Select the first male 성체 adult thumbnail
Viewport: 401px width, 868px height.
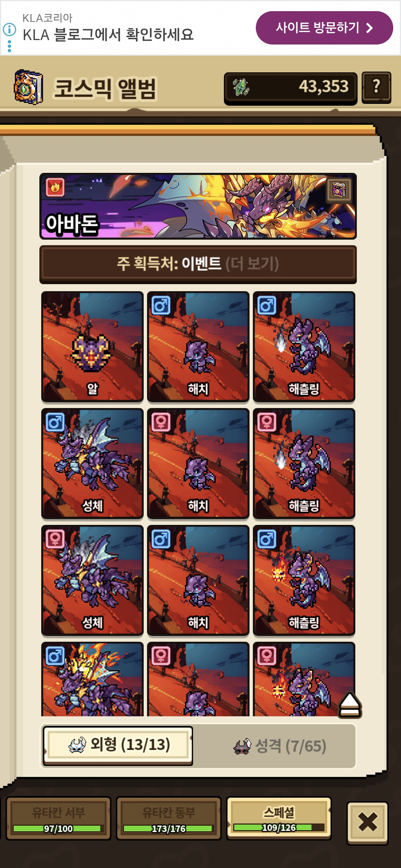click(92, 463)
